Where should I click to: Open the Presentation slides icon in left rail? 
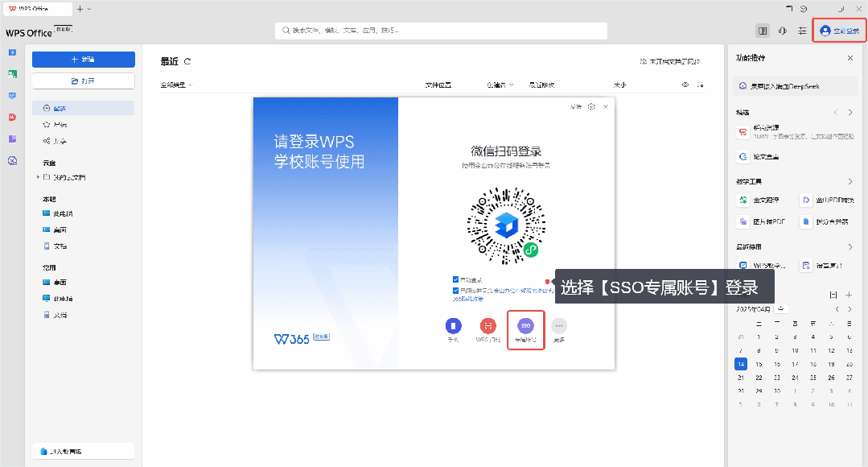coord(12,95)
